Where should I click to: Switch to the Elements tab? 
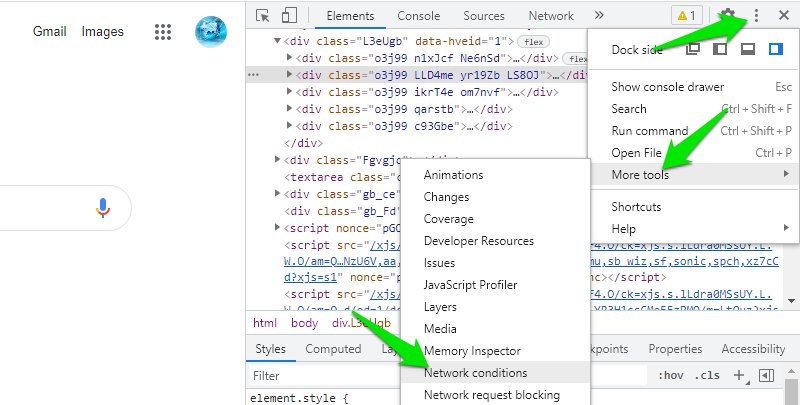click(350, 16)
